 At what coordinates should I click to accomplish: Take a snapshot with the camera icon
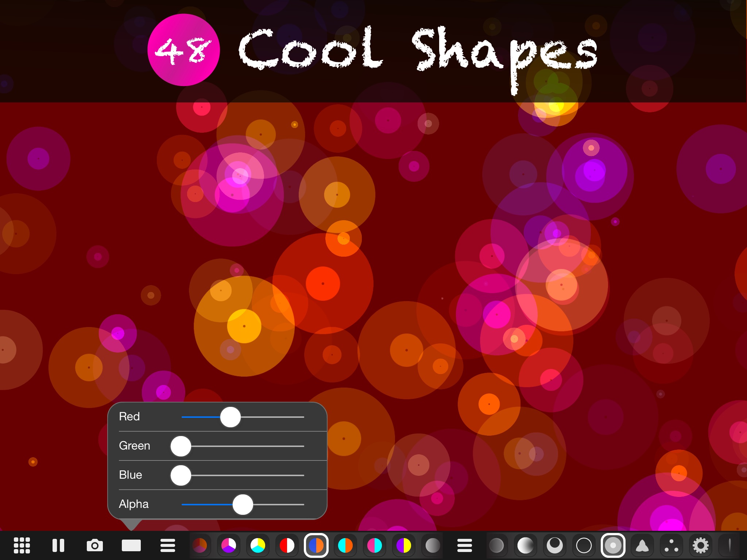click(x=95, y=545)
